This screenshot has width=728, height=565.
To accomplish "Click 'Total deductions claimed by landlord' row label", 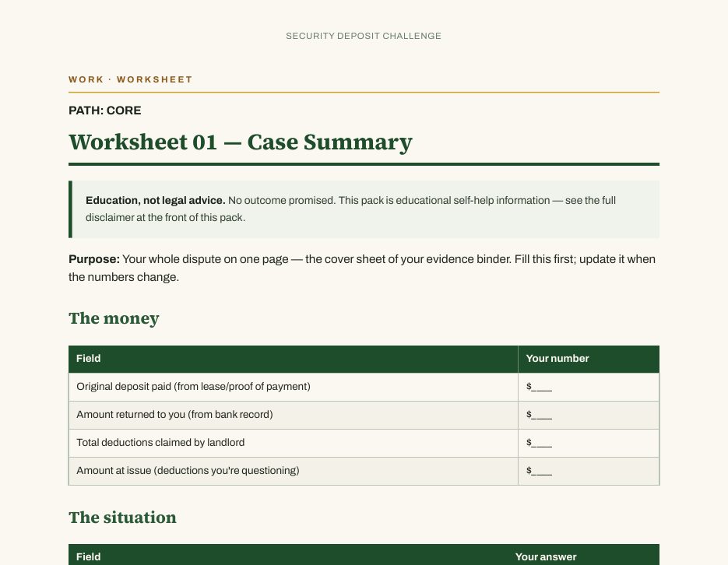I will coord(160,443).
